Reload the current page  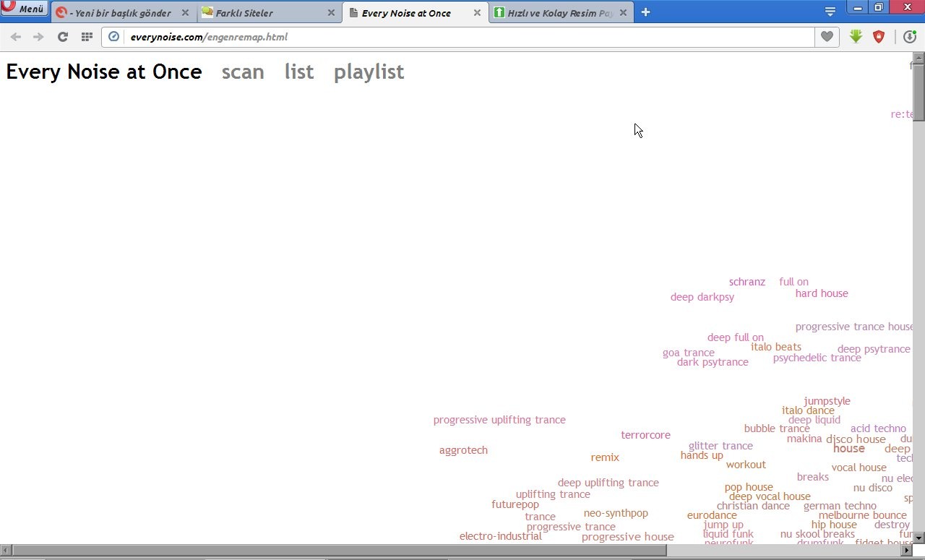click(63, 37)
